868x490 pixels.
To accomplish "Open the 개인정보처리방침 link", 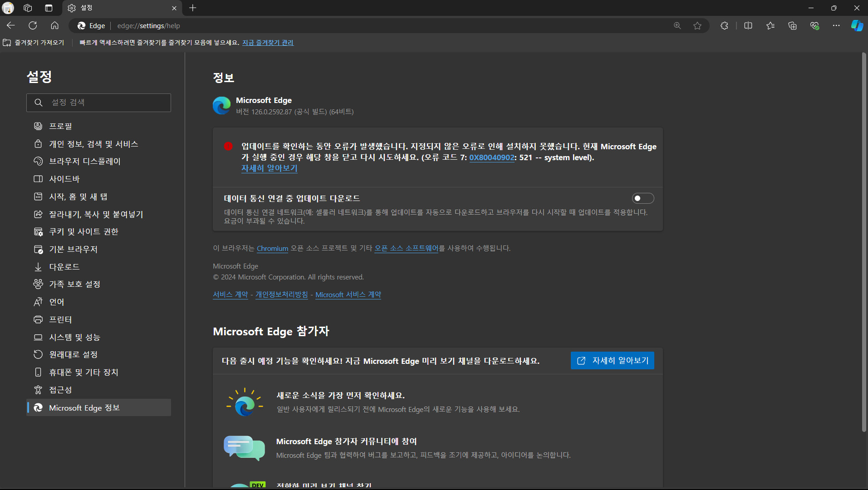I will point(281,294).
